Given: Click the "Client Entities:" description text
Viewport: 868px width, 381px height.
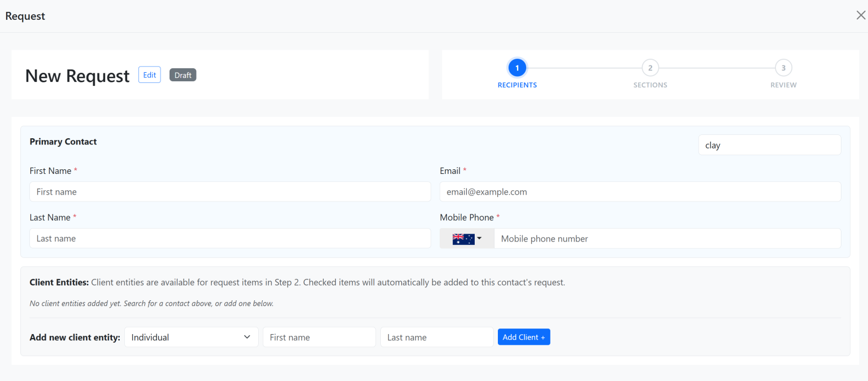Looking at the screenshot, I should [x=297, y=282].
